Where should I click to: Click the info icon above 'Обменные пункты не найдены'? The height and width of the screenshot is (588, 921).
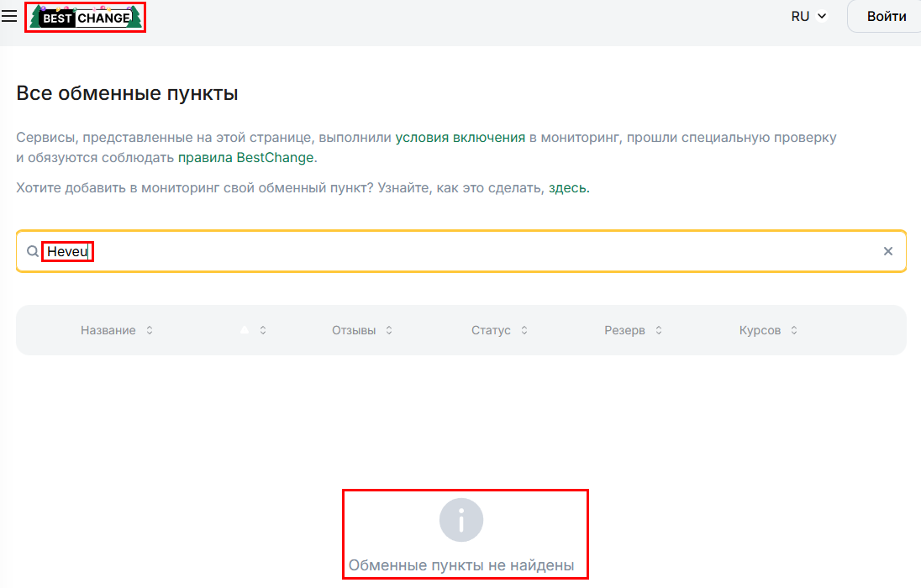[x=460, y=520]
